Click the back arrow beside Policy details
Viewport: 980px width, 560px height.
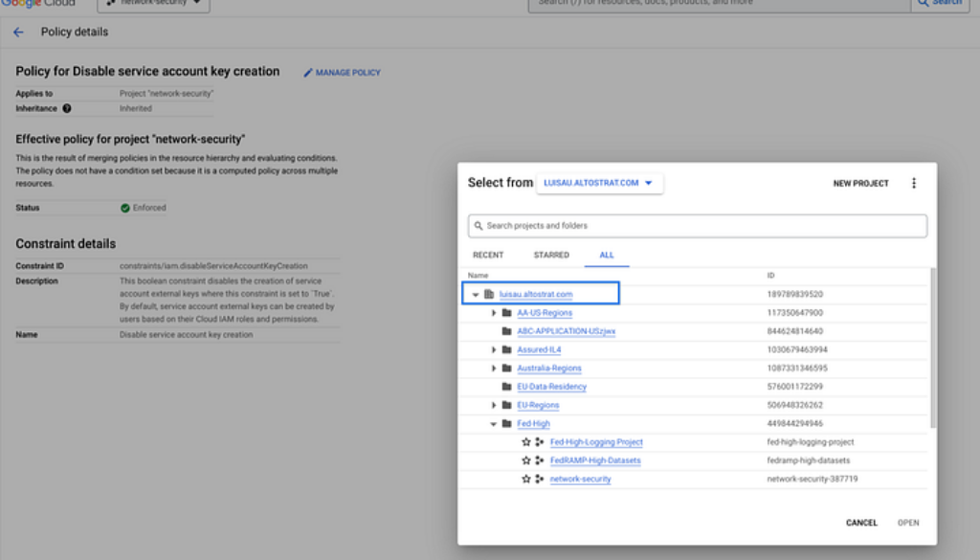tap(18, 33)
